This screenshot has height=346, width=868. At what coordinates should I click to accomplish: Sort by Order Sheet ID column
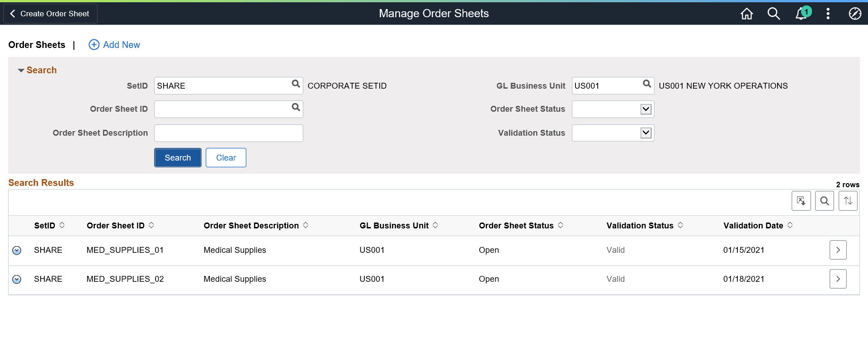click(x=151, y=225)
